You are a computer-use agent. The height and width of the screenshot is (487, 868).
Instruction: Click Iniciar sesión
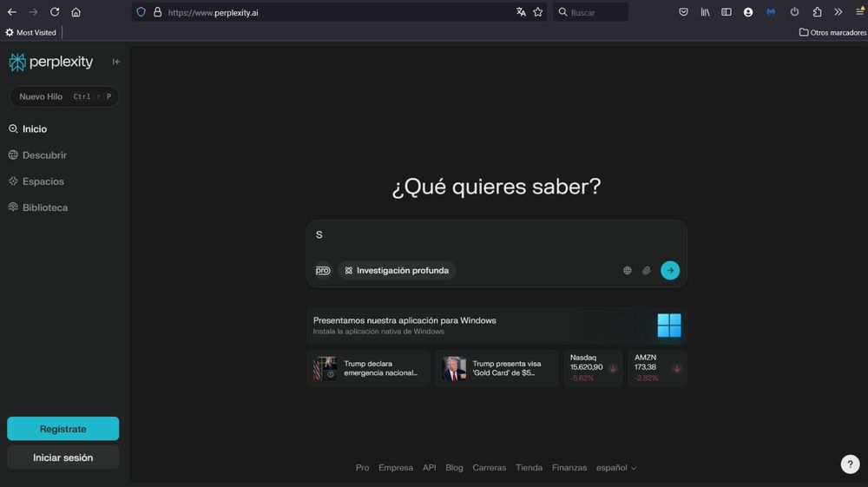(x=63, y=457)
